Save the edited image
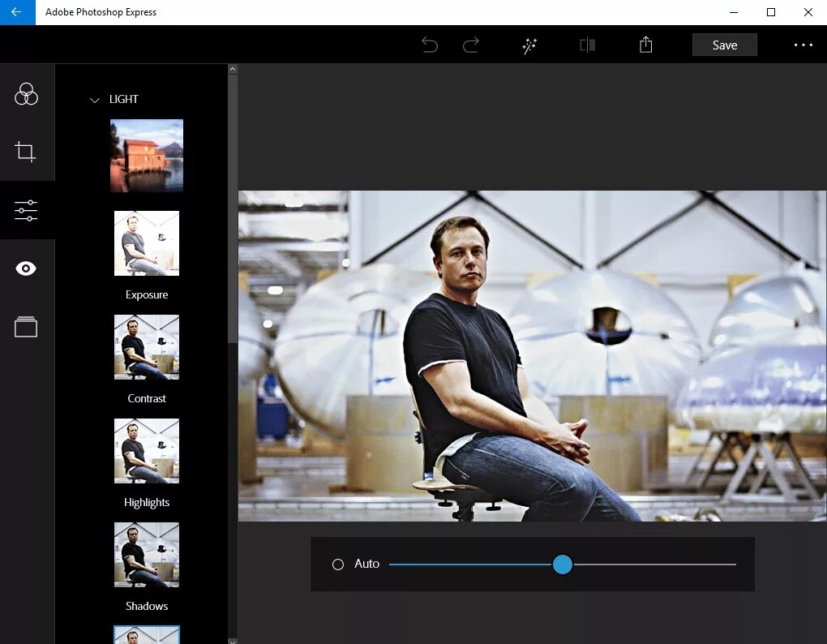This screenshot has width=827, height=644. [725, 45]
